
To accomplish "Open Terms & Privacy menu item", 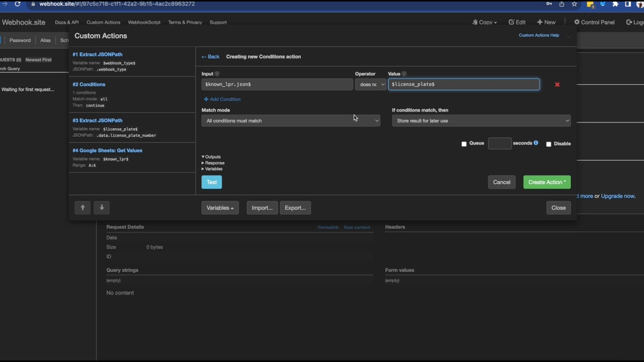I will (185, 22).
